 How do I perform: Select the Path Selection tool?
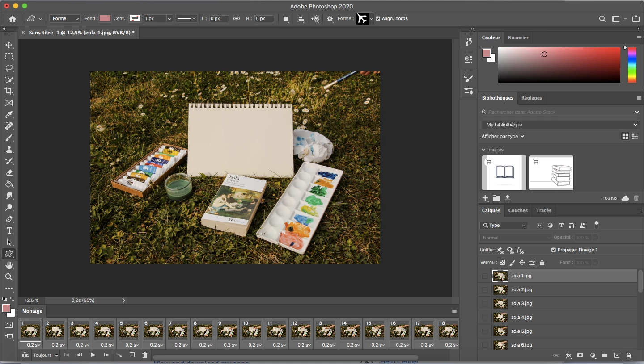9,242
